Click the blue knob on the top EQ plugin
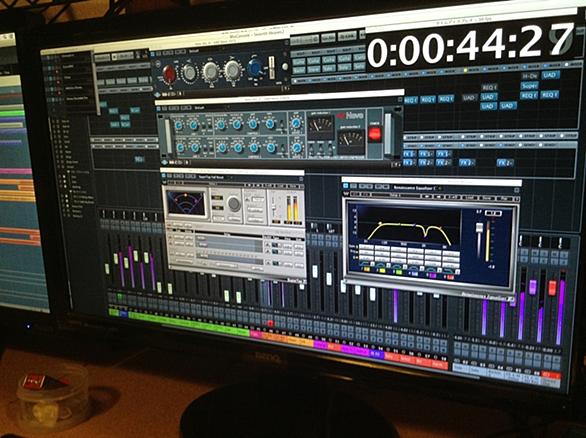 [256, 68]
